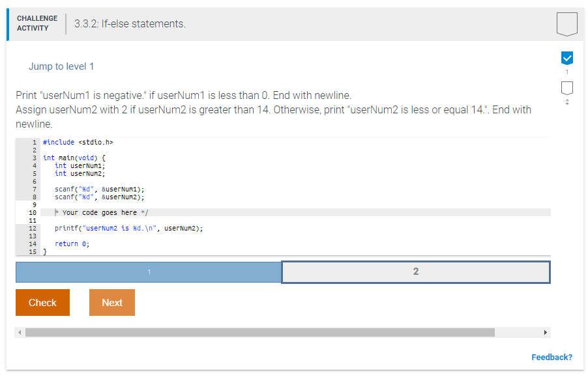588x379 pixels.
Task: Select level 2 on the progress bar
Action: click(x=415, y=272)
